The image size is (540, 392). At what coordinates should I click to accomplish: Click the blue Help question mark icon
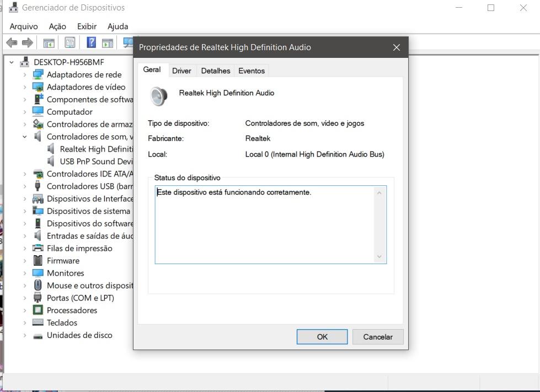point(91,42)
